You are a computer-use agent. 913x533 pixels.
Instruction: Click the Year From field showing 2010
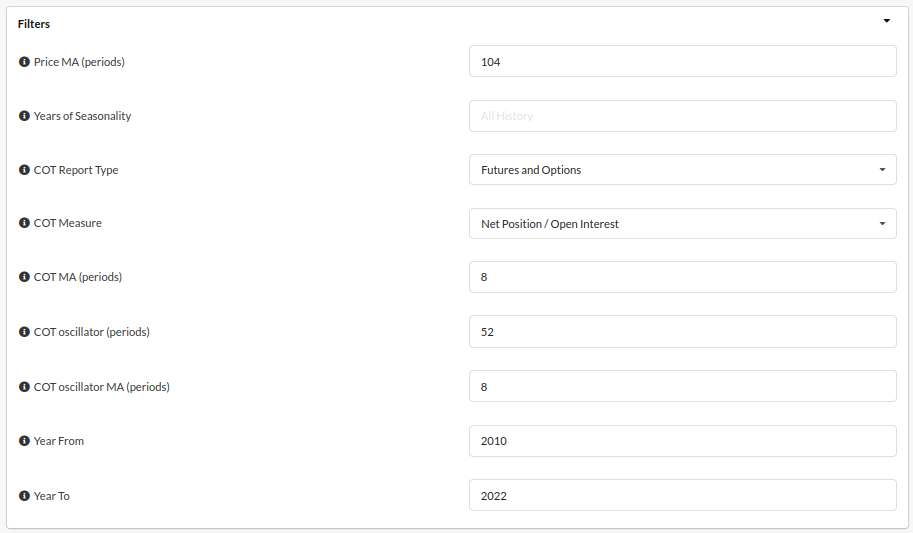(x=682, y=441)
